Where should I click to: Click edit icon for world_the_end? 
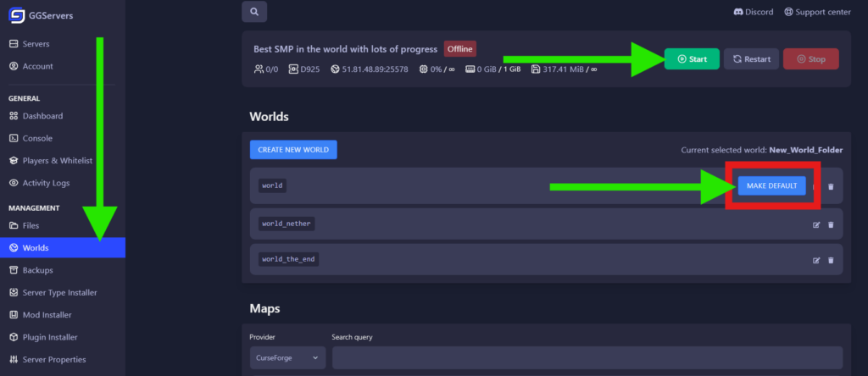tap(816, 260)
